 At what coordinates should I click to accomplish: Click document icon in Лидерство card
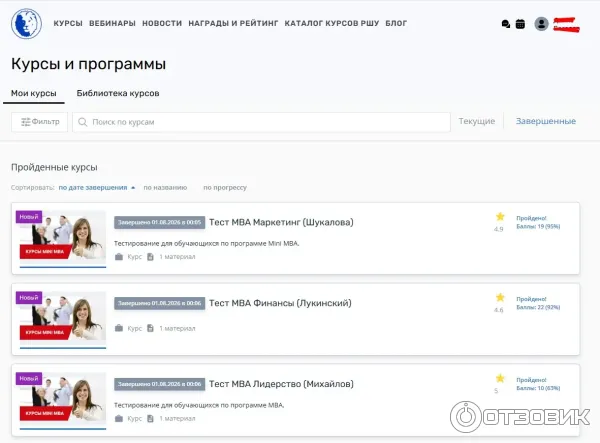(150, 419)
